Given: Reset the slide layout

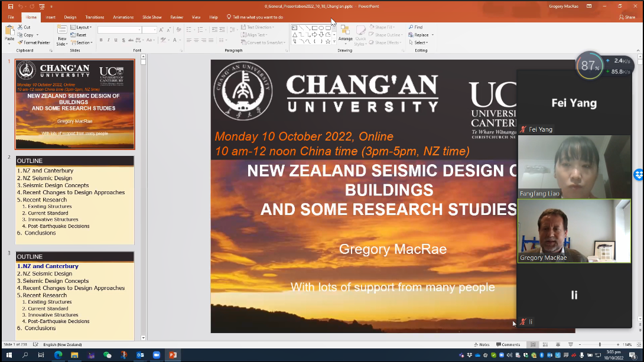Looking at the screenshot, I should pyautogui.click(x=79, y=35).
